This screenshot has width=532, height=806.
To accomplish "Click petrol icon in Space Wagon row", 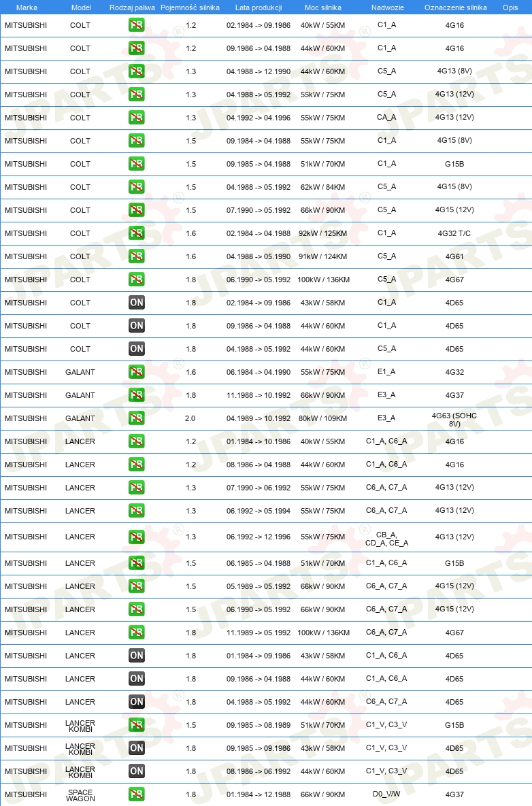I will point(136,794).
